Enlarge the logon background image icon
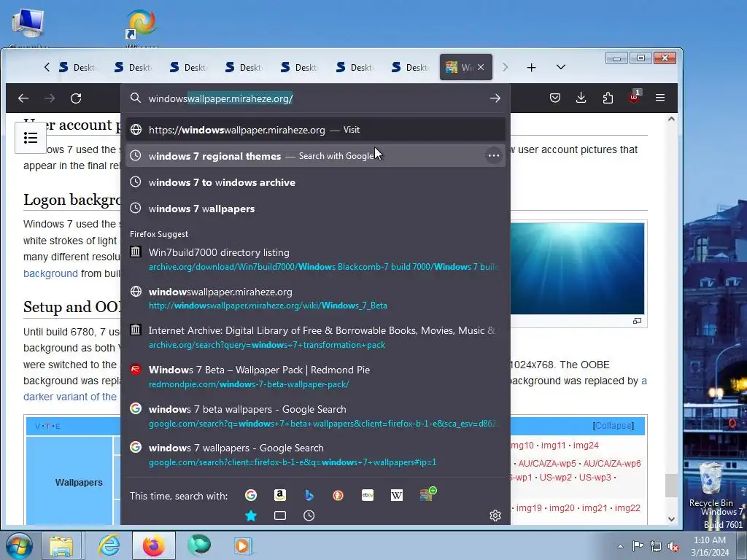747x560 pixels. pos(637,321)
